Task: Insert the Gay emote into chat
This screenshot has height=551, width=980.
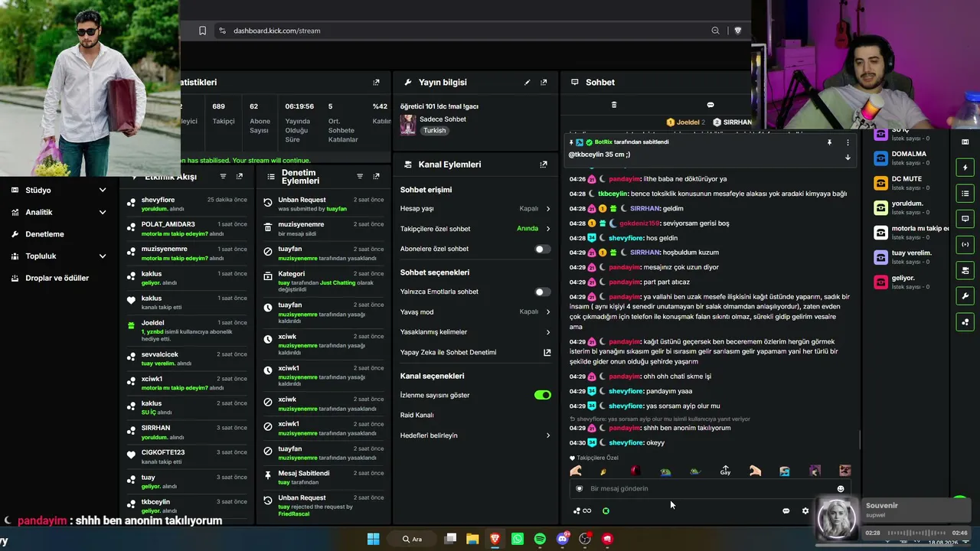Action: coord(725,471)
